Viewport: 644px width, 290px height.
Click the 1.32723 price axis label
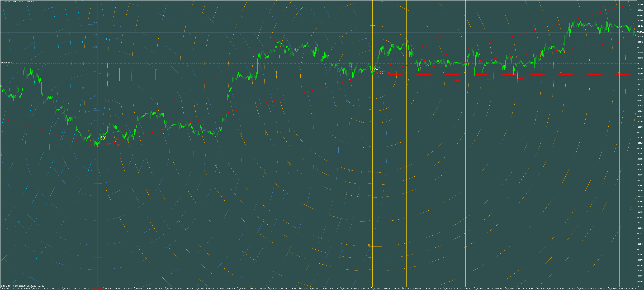click(640, 74)
